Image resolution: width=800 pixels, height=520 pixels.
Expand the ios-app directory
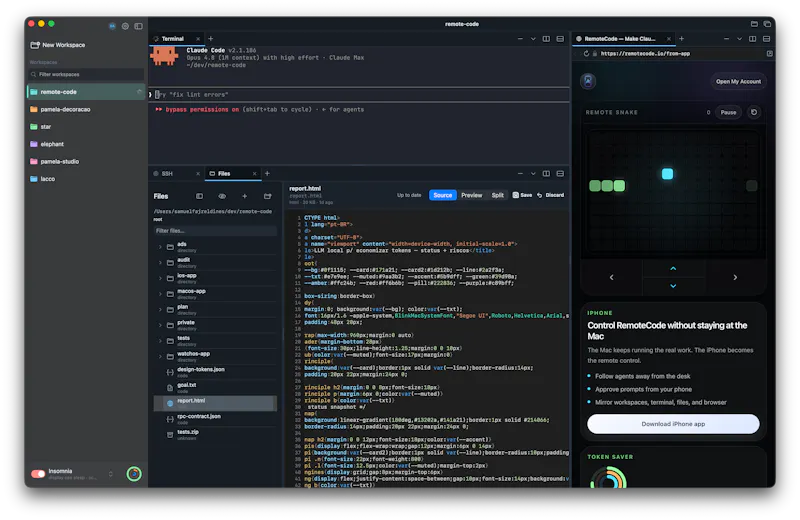point(160,279)
